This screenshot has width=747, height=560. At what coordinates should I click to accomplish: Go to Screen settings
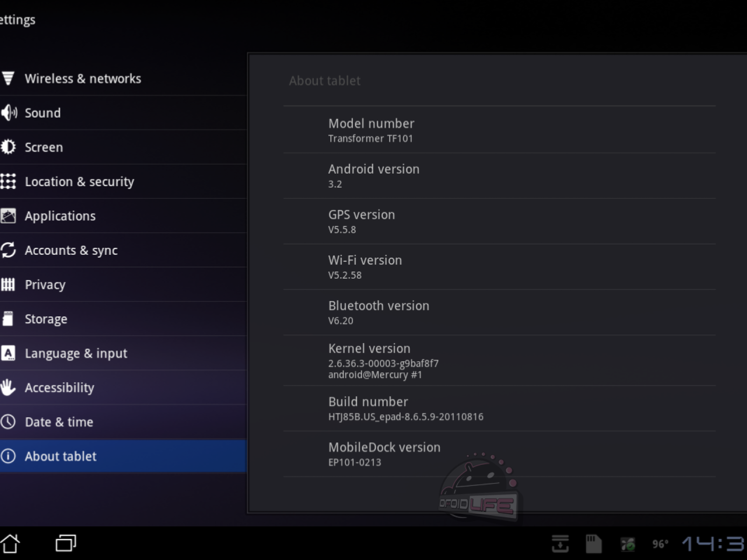(x=123, y=147)
